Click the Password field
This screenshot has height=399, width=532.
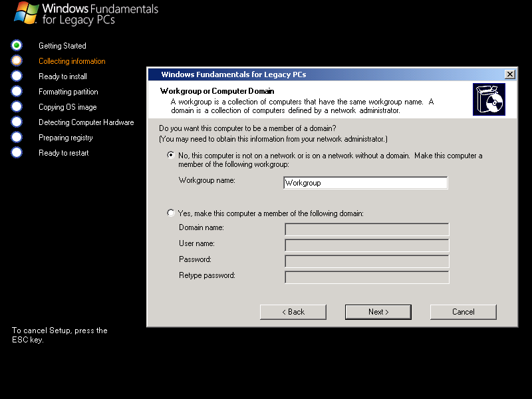[x=366, y=261]
